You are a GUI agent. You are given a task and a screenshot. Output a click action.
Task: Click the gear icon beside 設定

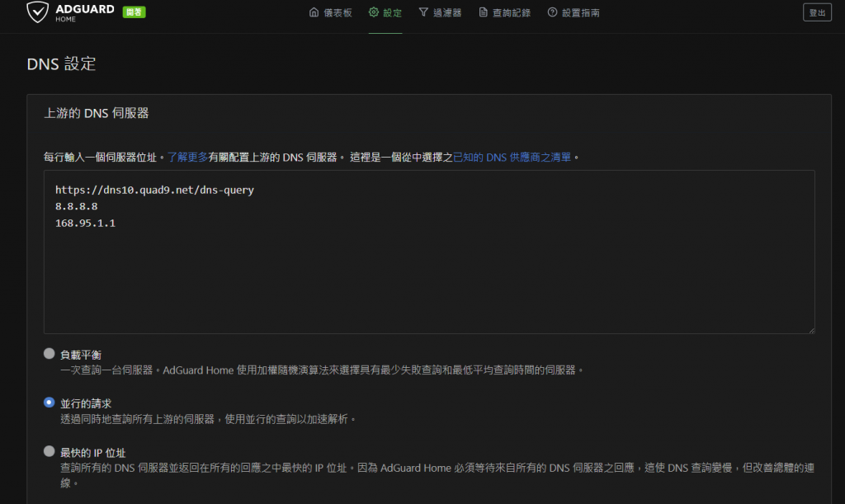[x=374, y=12]
